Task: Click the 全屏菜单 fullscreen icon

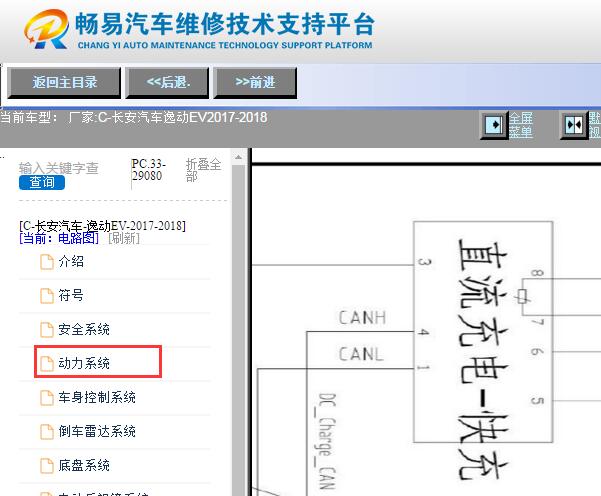Action: click(x=494, y=125)
